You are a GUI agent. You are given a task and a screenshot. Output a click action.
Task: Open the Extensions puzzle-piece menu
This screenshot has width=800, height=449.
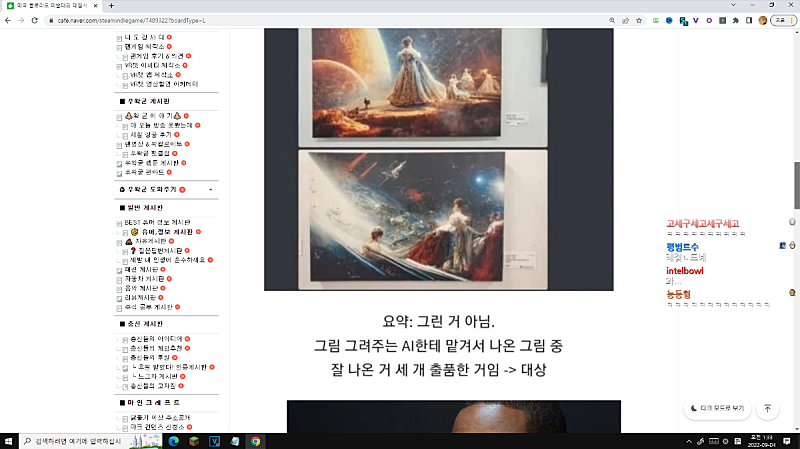click(x=736, y=20)
